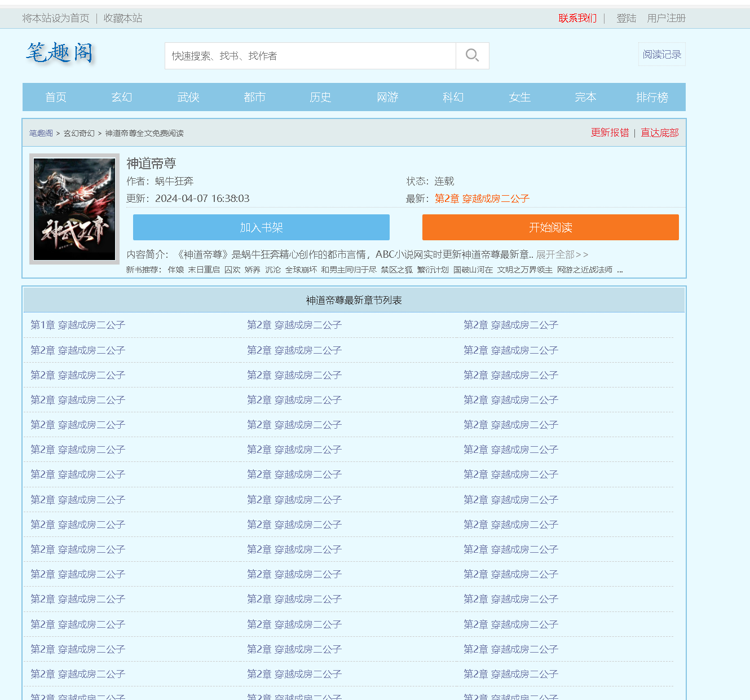Open recommended book 伴娘

click(176, 270)
